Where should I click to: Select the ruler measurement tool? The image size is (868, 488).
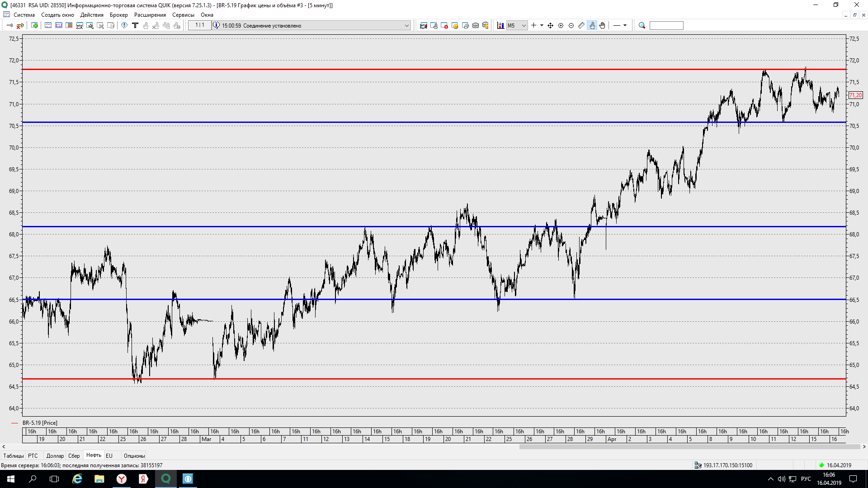pos(581,26)
